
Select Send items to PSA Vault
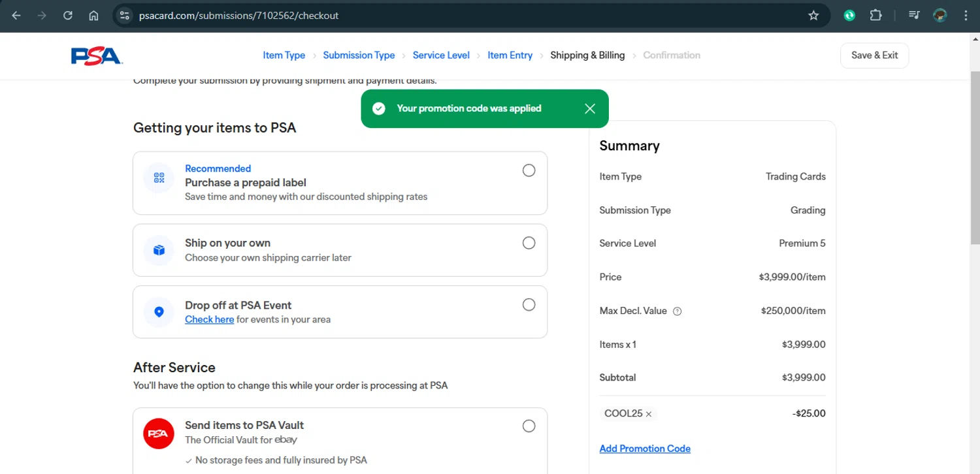pyautogui.click(x=529, y=426)
